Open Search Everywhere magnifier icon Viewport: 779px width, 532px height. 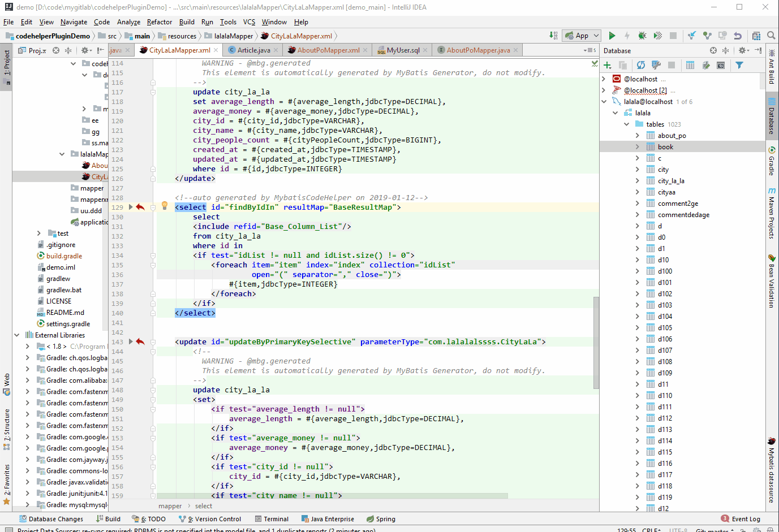771,36
